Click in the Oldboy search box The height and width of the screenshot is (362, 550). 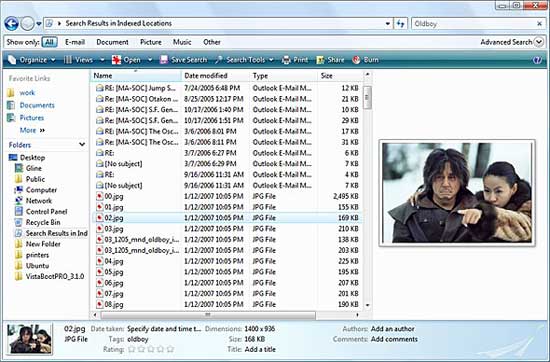click(x=474, y=24)
